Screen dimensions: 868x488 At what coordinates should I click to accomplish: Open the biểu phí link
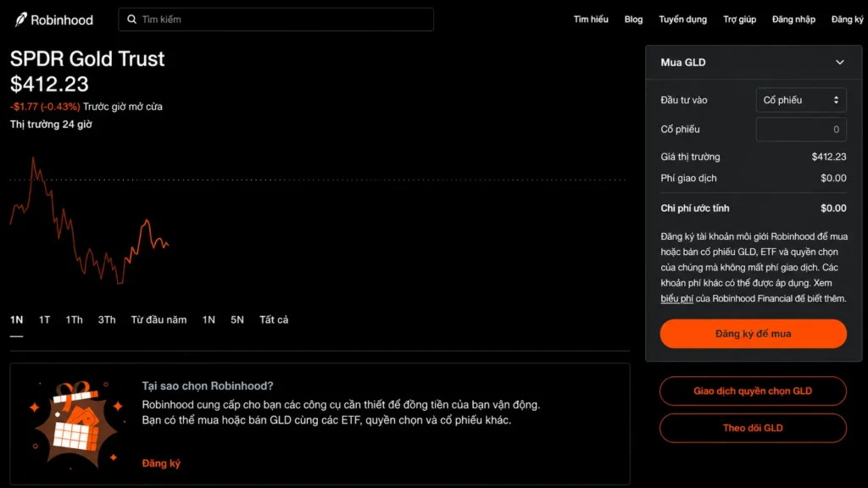[676, 299]
